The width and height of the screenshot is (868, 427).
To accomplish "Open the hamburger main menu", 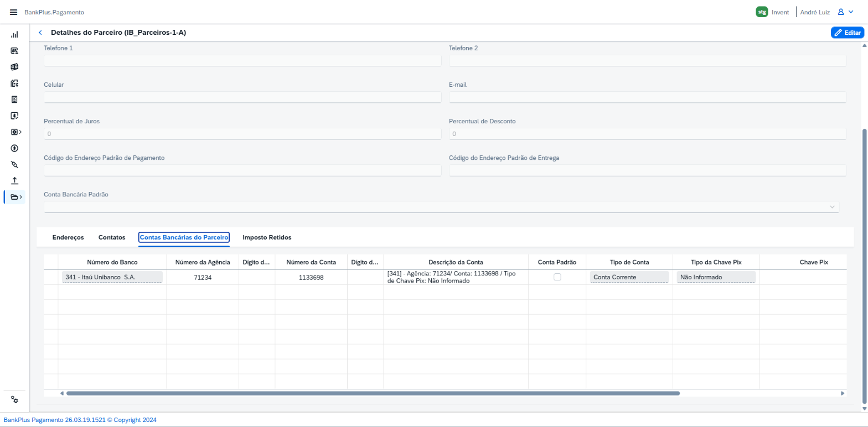I will coord(14,12).
